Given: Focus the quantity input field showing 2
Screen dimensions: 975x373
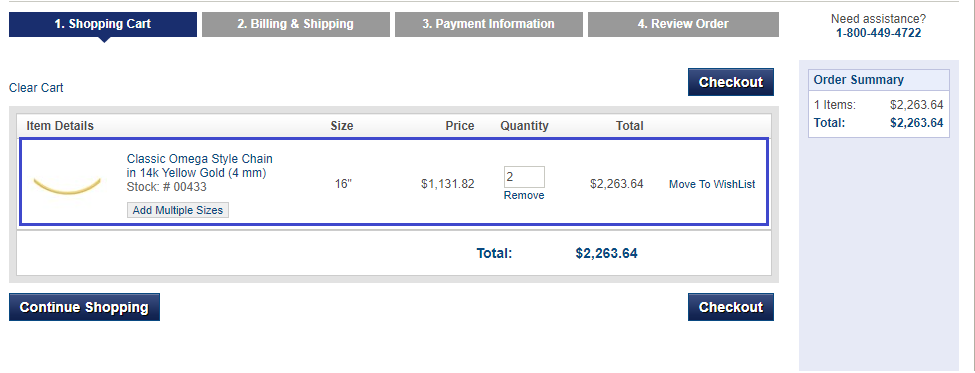Looking at the screenshot, I should coord(524,177).
